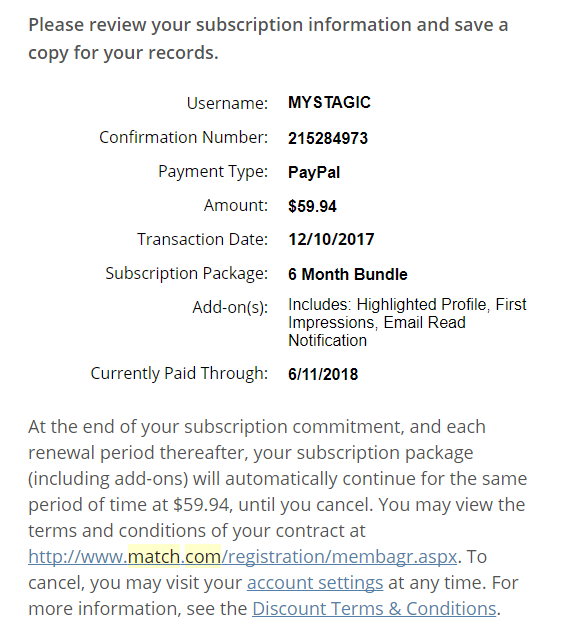Click the Subscription Package label
This screenshot has width=582, height=624.
point(187,274)
